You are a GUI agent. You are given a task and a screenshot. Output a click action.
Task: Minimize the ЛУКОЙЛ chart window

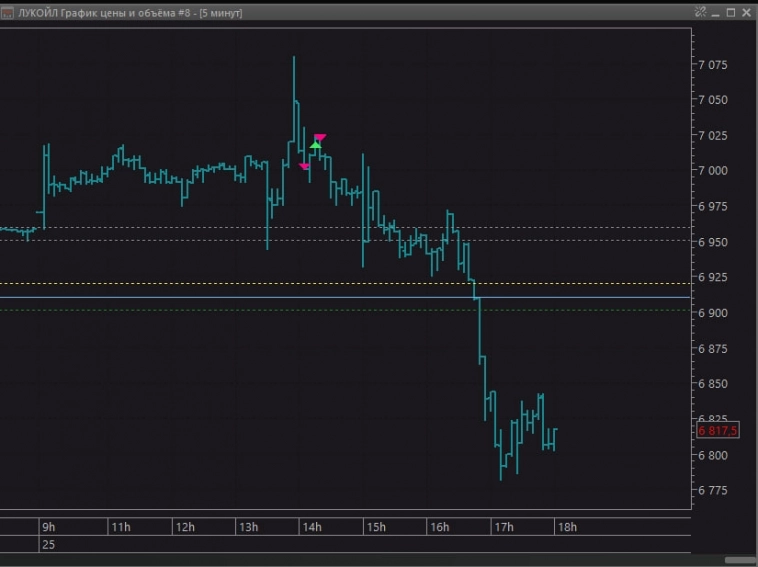(713, 12)
